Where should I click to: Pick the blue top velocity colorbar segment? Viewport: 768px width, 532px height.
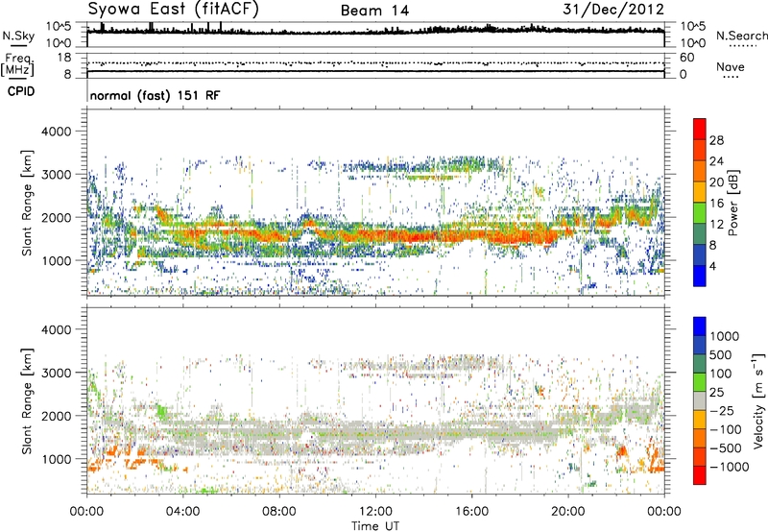pyautogui.click(x=700, y=326)
